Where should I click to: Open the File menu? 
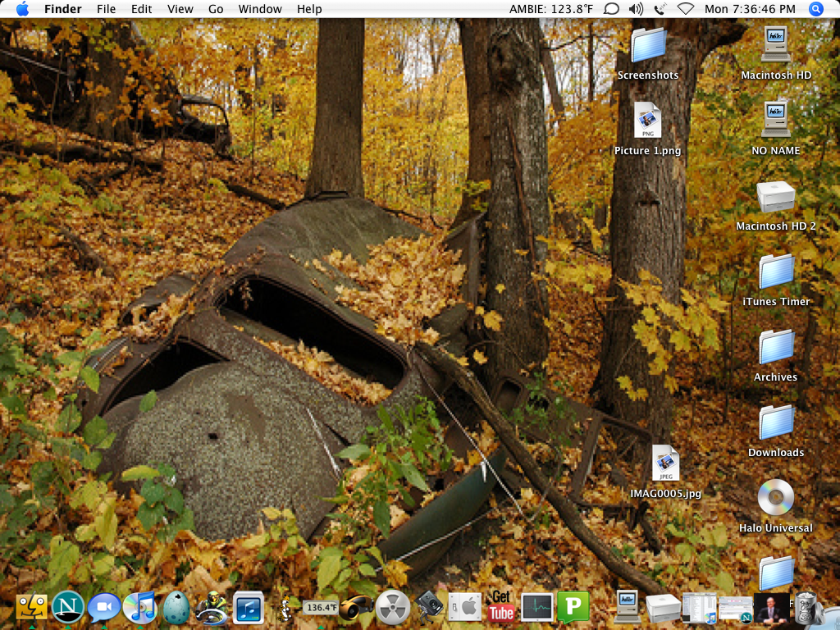coord(106,9)
